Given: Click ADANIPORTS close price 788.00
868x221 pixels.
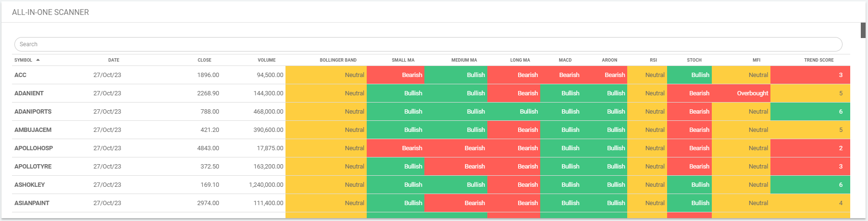Looking at the screenshot, I should click(x=210, y=112).
